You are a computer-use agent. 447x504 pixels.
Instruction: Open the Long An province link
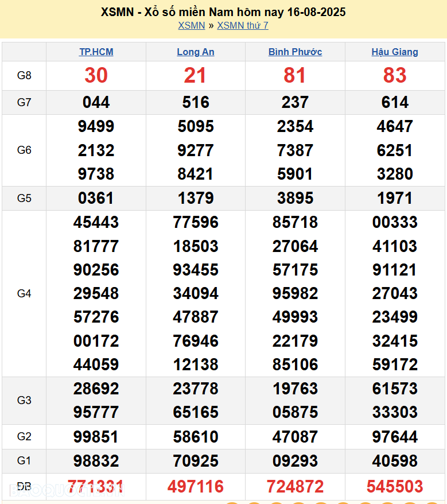(x=195, y=52)
